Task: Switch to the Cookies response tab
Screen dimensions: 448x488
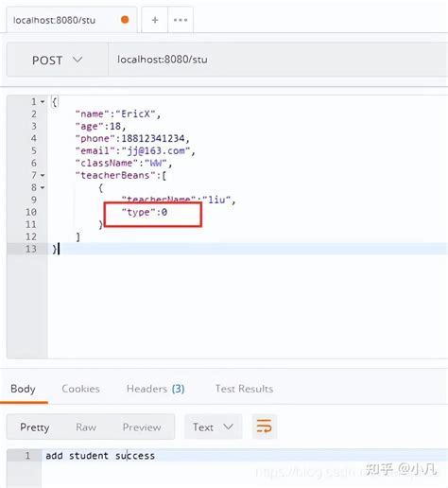Action: (80, 389)
